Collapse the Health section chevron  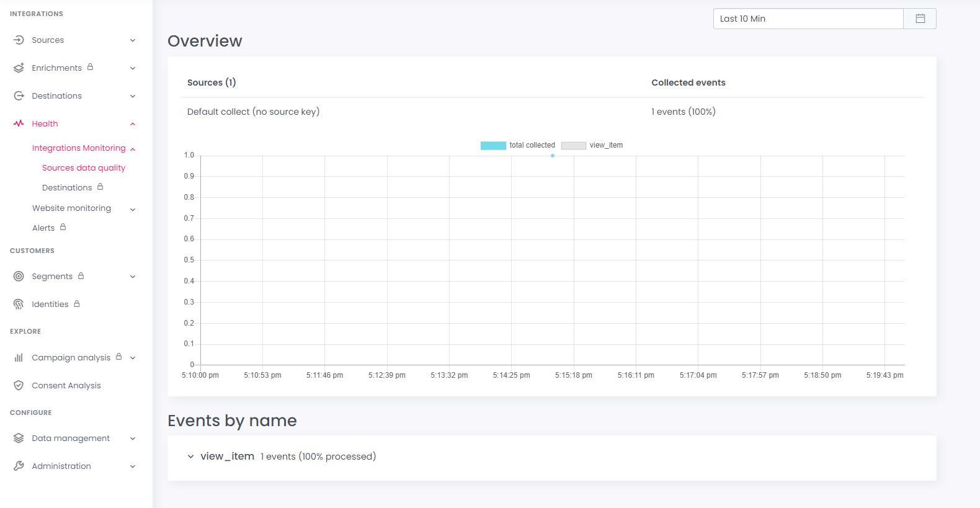click(133, 124)
